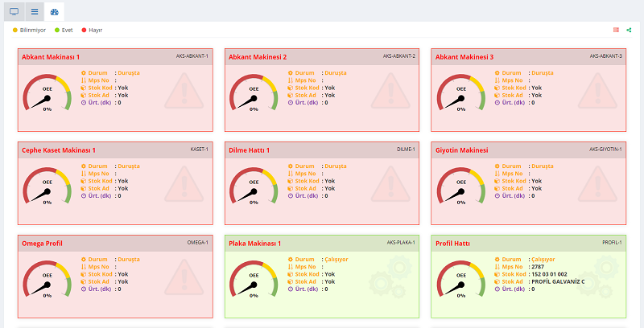
Task: Click the OEE gauge on Abkant Makinesi 3
Action: click(460, 96)
